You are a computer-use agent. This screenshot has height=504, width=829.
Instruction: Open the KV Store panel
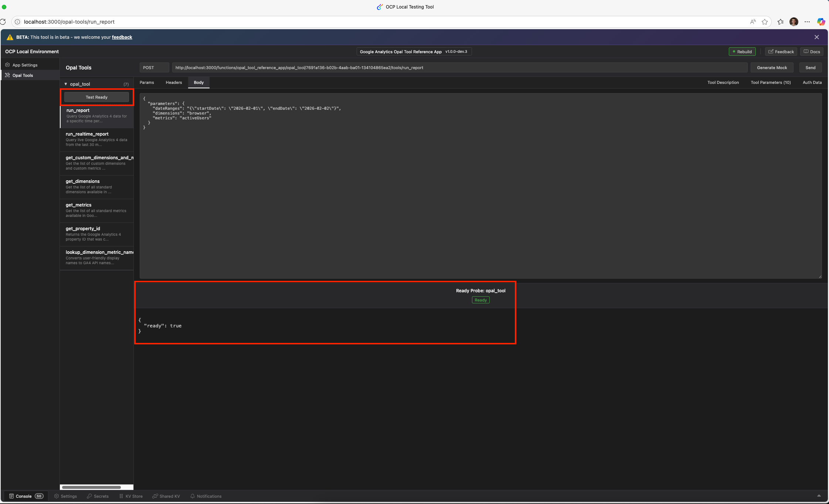[131, 496]
